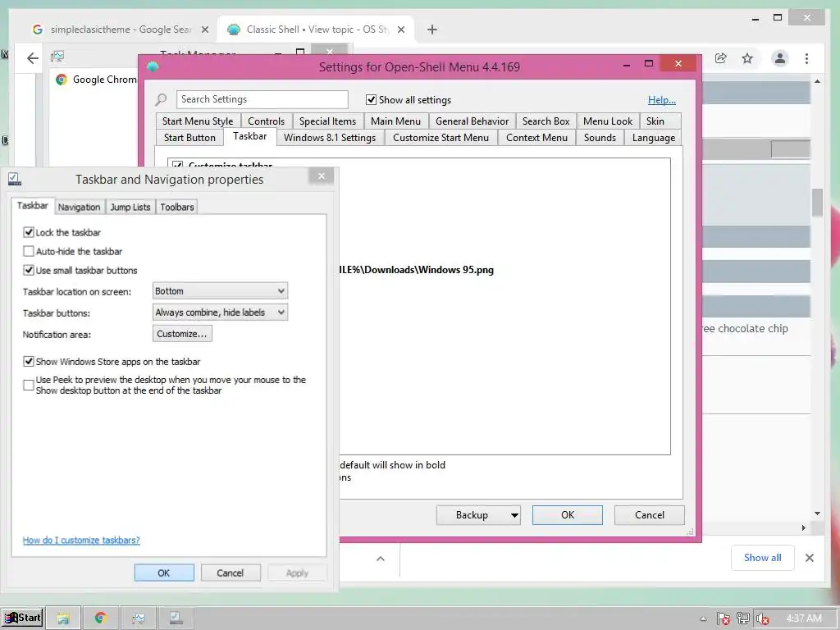The width and height of the screenshot is (840, 630).
Task: Click Cancel in Open-Shell settings
Action: tap(650, 515)
